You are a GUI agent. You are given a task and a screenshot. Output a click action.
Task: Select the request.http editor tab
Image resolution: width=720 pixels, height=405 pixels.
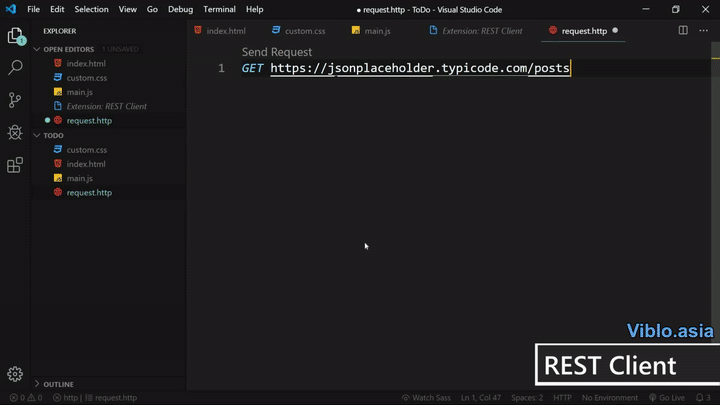(x=583, y=31)
